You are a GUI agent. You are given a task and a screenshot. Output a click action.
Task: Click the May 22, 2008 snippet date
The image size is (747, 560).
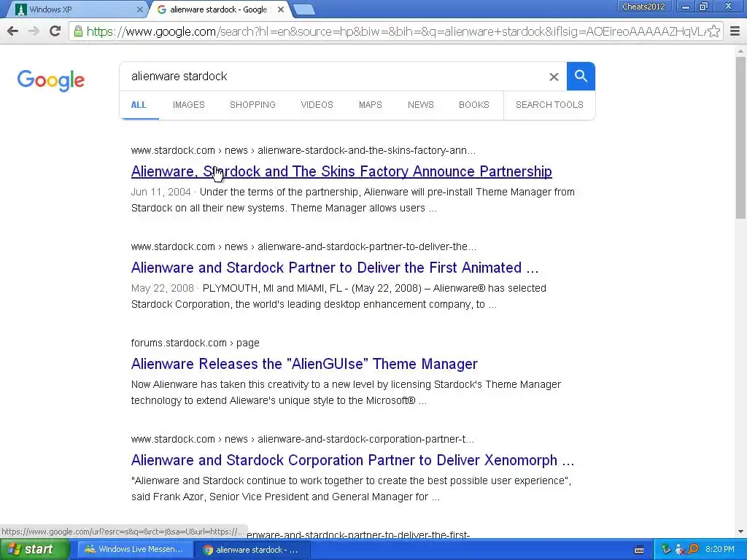(163, 288)
